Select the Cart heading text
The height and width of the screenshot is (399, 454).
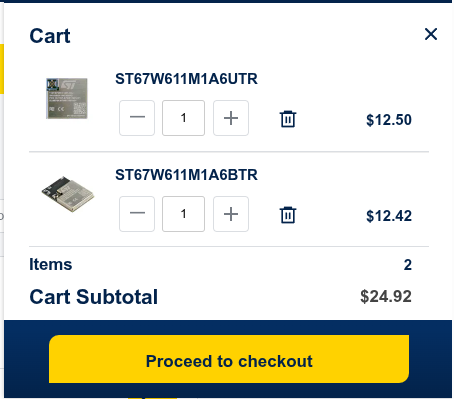click(x=50, y=36)
